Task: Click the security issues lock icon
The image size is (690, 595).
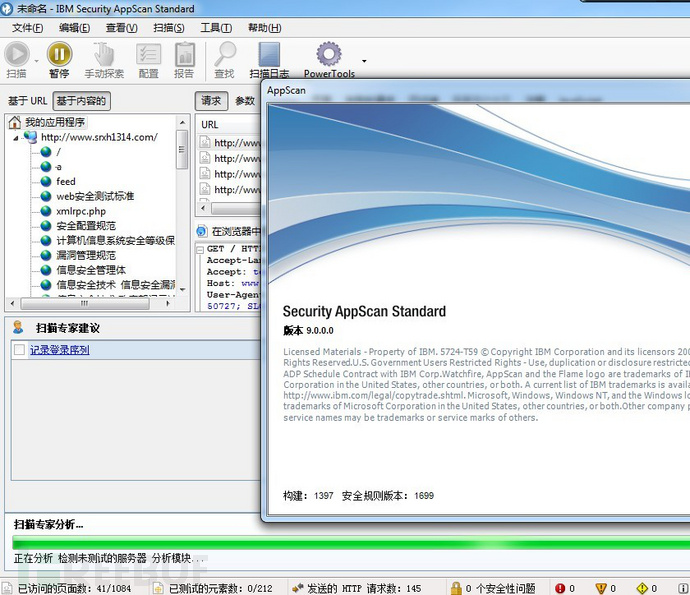Action: coord(456,588)
